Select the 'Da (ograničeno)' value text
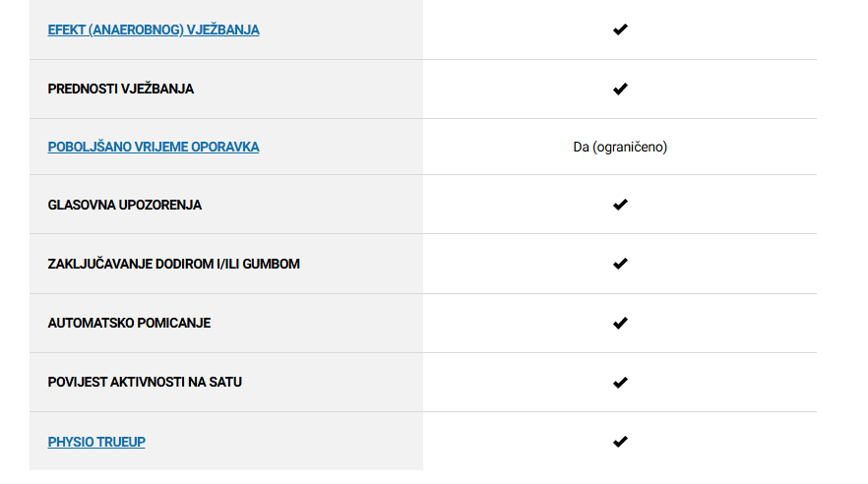868x484 pixels. 620,148
